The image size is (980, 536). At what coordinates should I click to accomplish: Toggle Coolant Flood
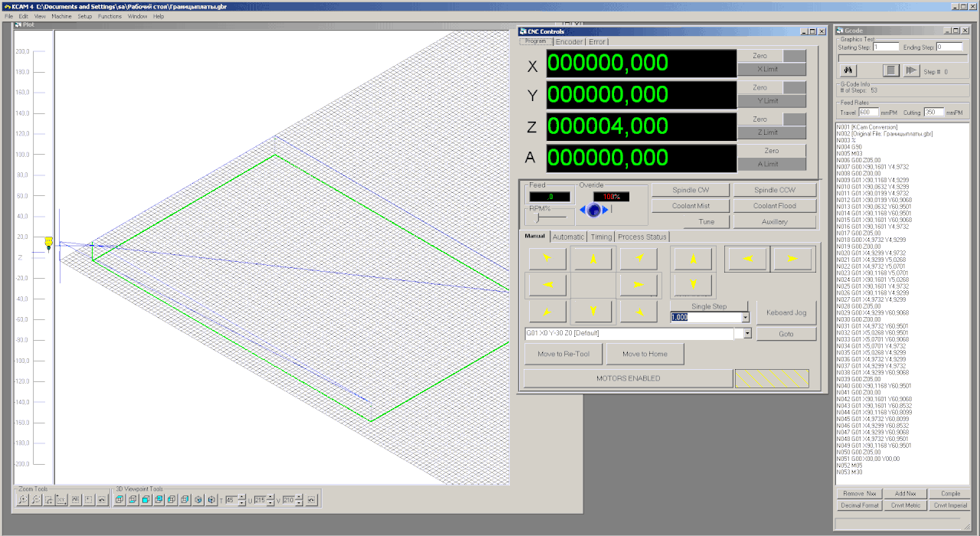[775, 206]
